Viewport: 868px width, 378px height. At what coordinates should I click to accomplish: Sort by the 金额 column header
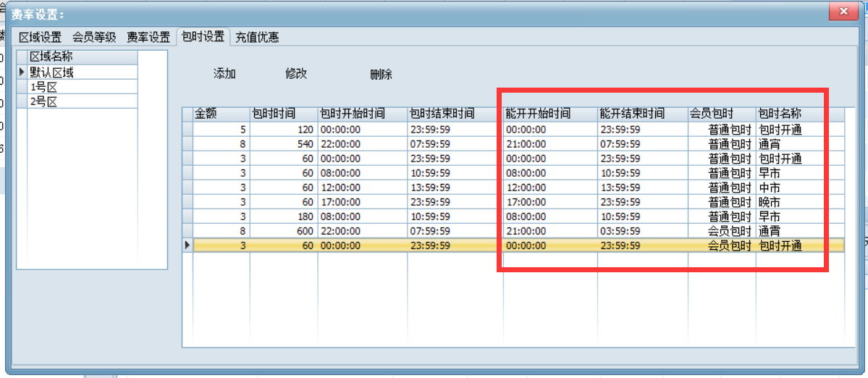coord(220,114)
